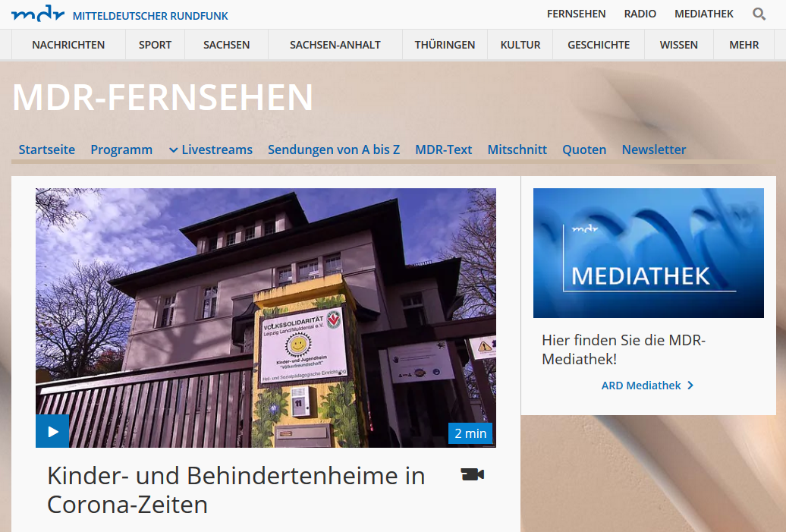Click chevron arrow next to ARD Mediathek
This screenshot has height=532, width=786.
click(x=690, y=386)
